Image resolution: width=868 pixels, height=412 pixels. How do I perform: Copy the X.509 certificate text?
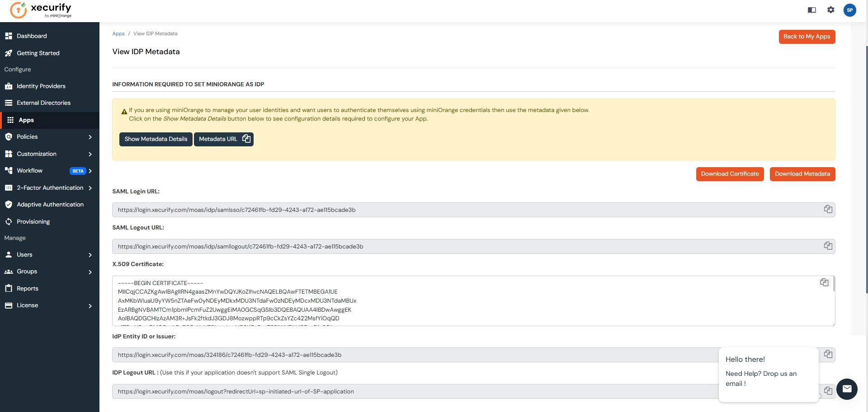point(824,282)
